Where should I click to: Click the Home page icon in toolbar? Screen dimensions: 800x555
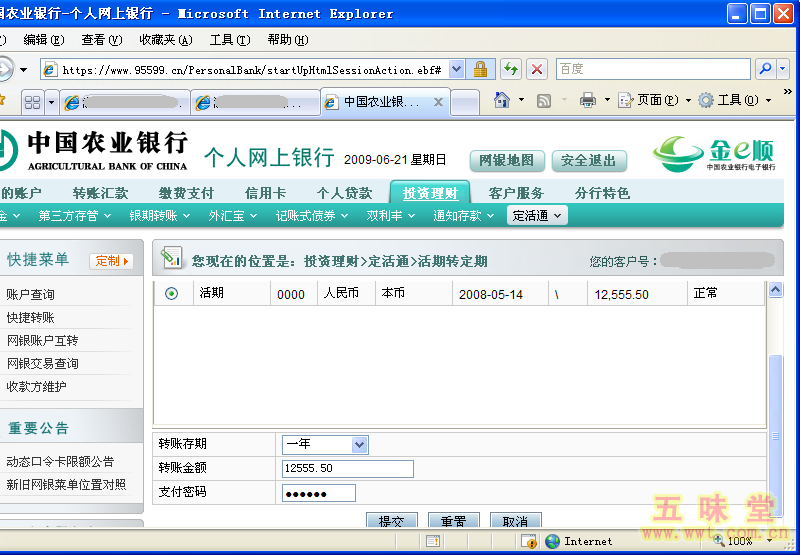[x=501, y=100]
